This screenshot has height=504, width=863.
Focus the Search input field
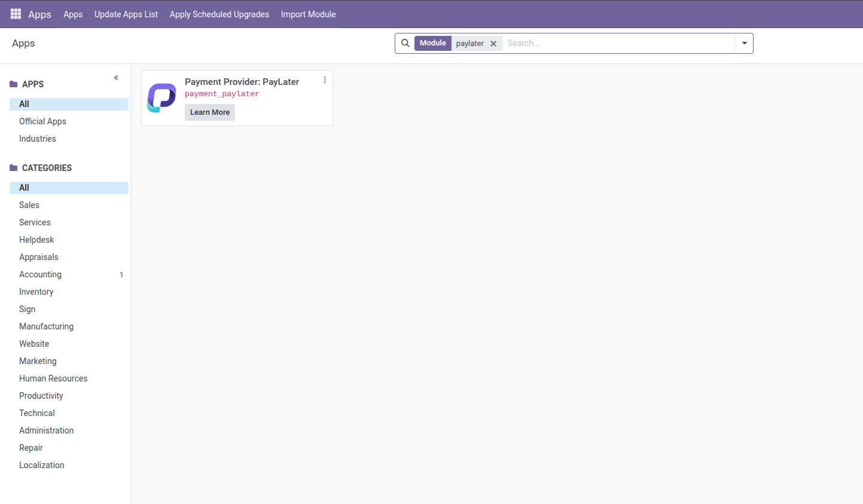(x=619, y=43)
